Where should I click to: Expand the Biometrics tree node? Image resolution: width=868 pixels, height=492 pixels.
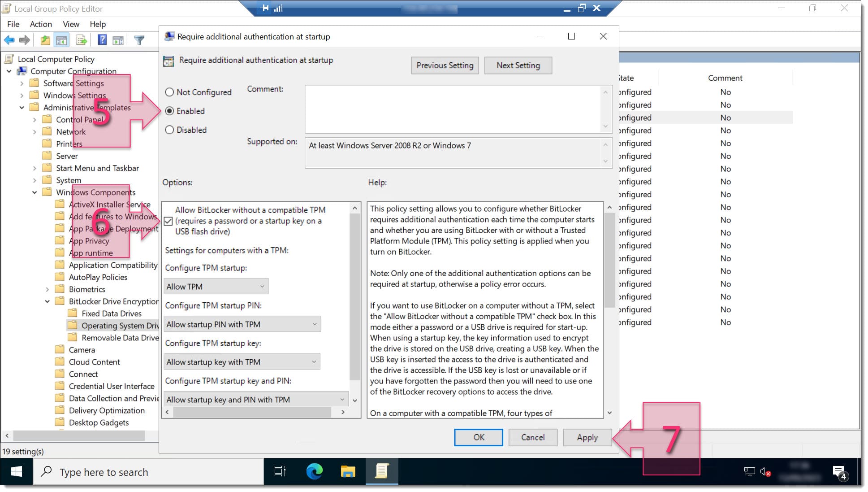point(47,289)
